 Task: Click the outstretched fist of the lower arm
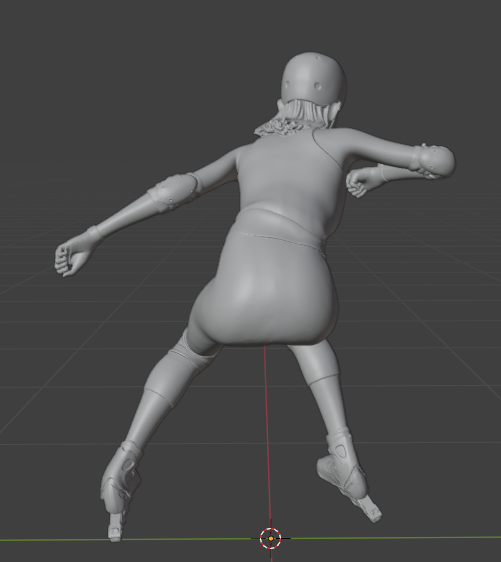[71, 257]
